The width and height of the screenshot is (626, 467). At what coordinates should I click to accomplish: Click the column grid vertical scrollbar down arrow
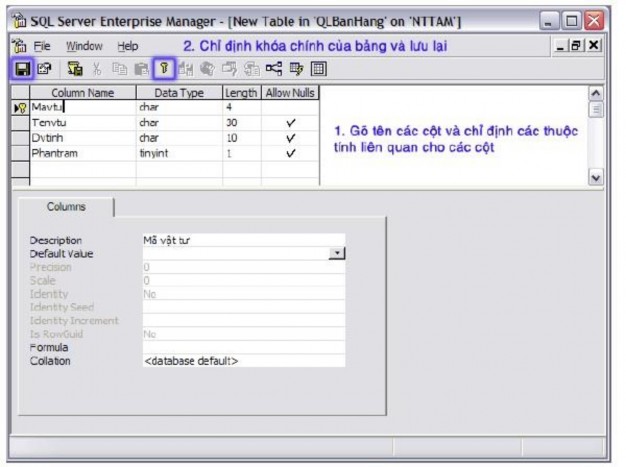(x=598, y=177)
